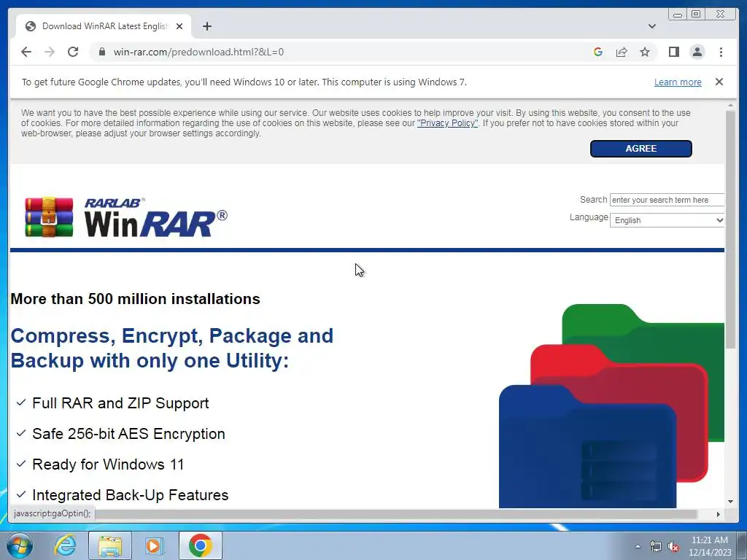Expand the Language dropdown

tap(667, 220)
